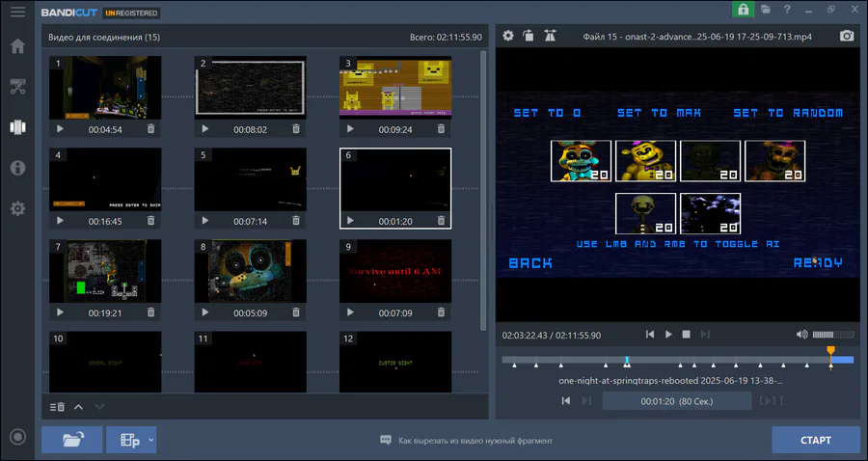Screen dimensions: 868x461
Task: Click the orange playhead marker on timeline
Action: 830,351
